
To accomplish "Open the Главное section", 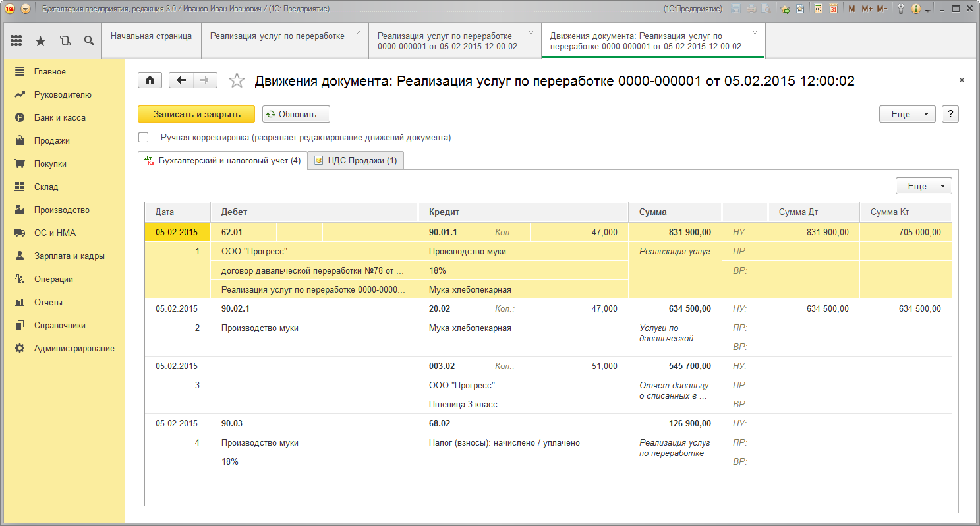I will [63, 71].
